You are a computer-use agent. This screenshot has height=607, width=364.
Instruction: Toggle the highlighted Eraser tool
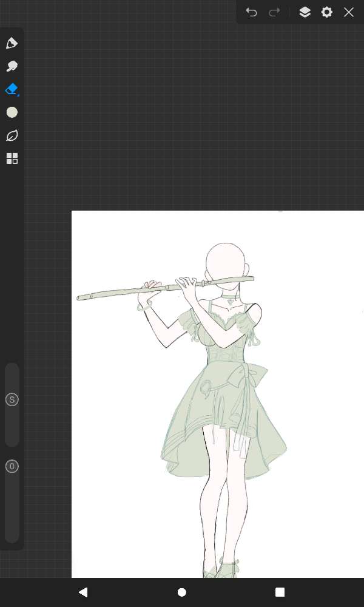click(12, 89)
